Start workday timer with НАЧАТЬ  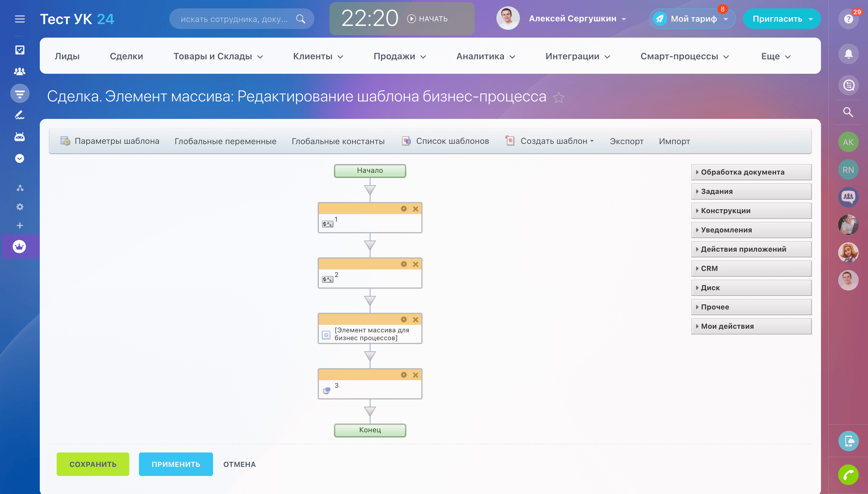[427, 19]
